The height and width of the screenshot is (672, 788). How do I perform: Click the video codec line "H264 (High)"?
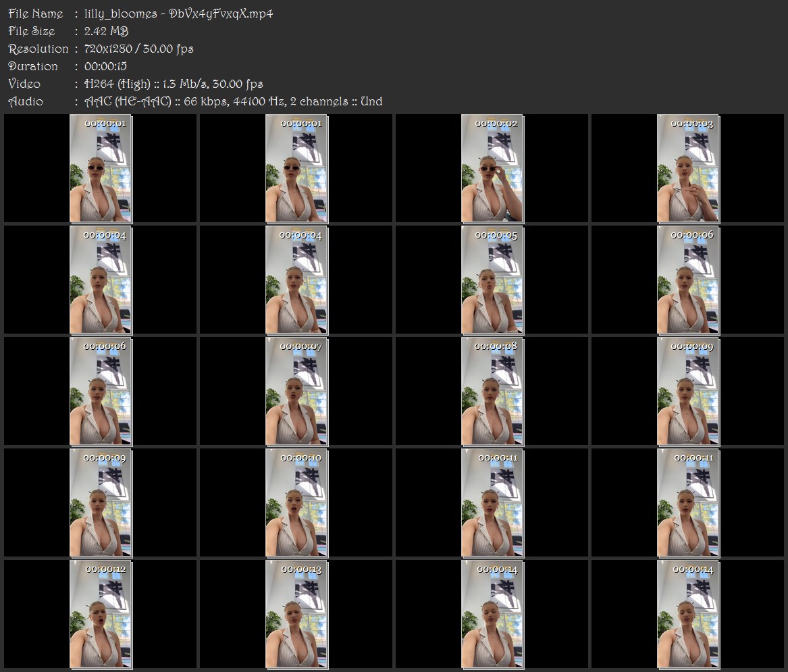point(117,84)
